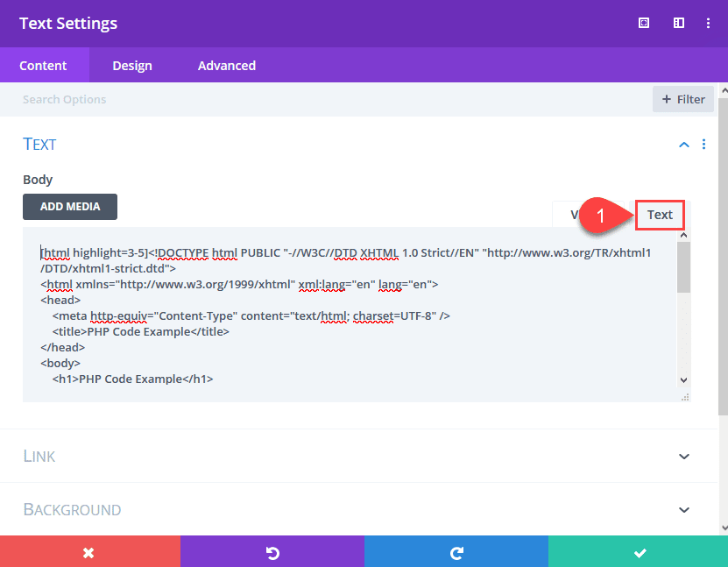This screenshot has height=567, width=728.
Task: Collapse the Text section with its chevron
Action: (x=683, y=145)
